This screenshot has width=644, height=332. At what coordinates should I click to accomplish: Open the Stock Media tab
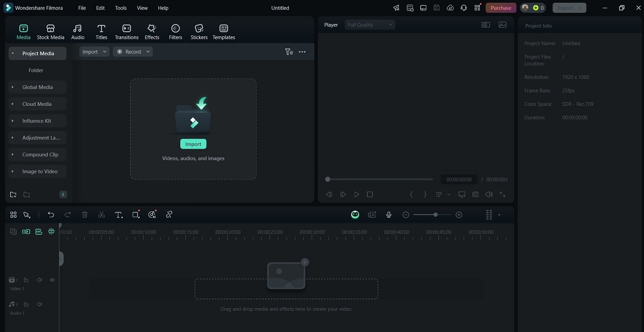tap(51, 32)
